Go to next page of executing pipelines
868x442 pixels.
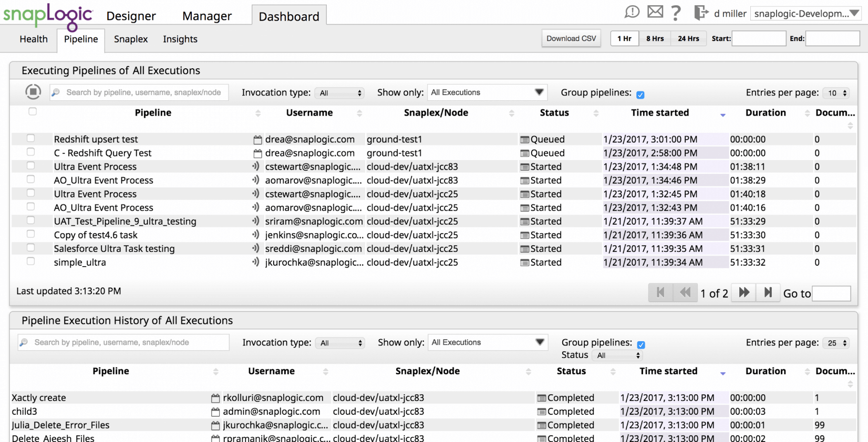tap(744, 292)
